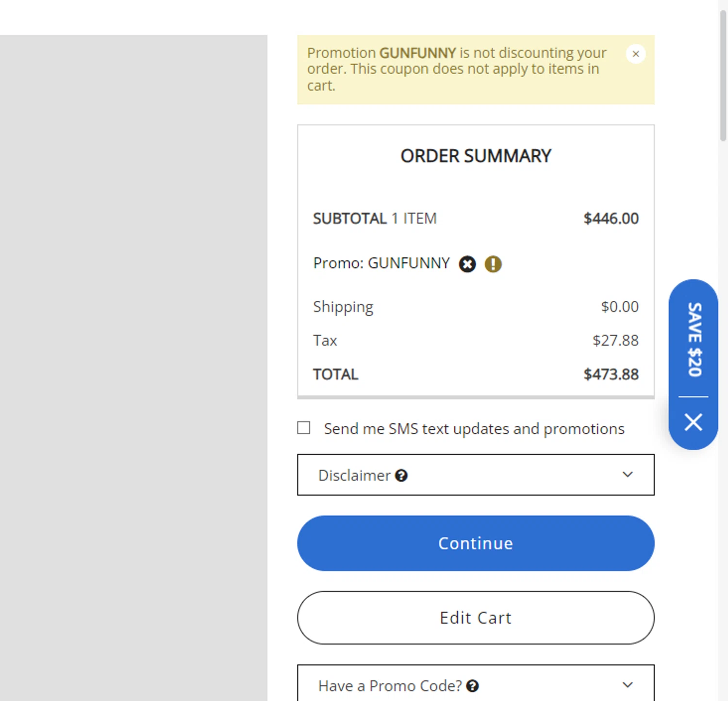Click the subtotal amount $446.00
The image size is (728, 701).
click(x=611, y=219)
